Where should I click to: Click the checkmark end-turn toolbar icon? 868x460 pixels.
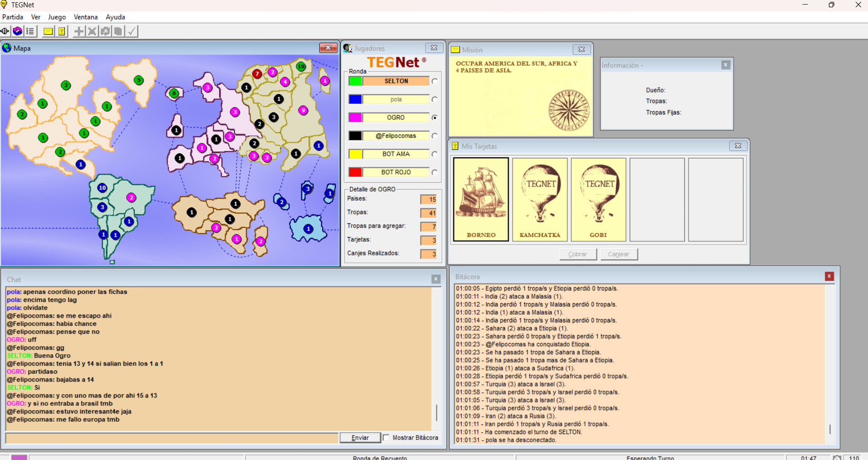(x=132, y=31)
